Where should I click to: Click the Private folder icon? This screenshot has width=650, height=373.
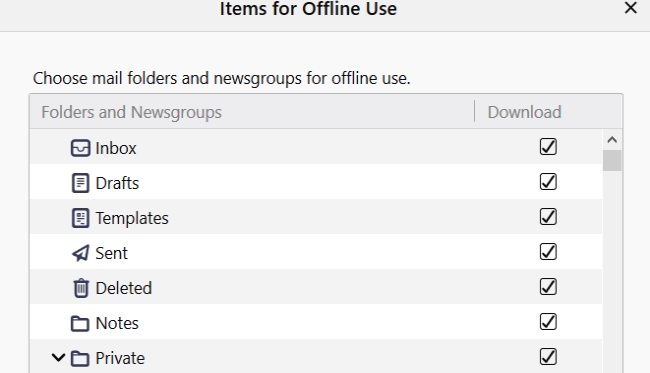pos(80,358)
